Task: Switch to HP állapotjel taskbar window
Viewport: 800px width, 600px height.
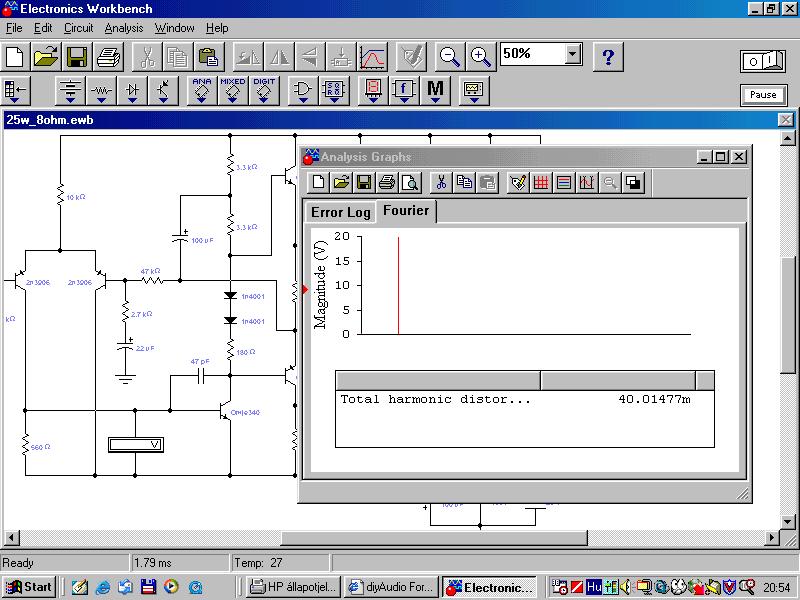Action: pyautogui.click(x=294, y=587)
